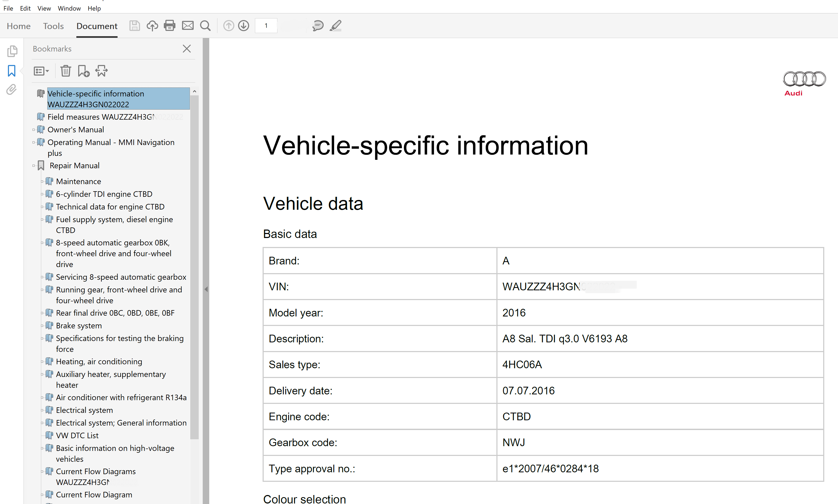Image resolution: width=838 pixels, height=504 pixels.
Task: Switch to the page thumbnails panel
Action: (13, 51)
